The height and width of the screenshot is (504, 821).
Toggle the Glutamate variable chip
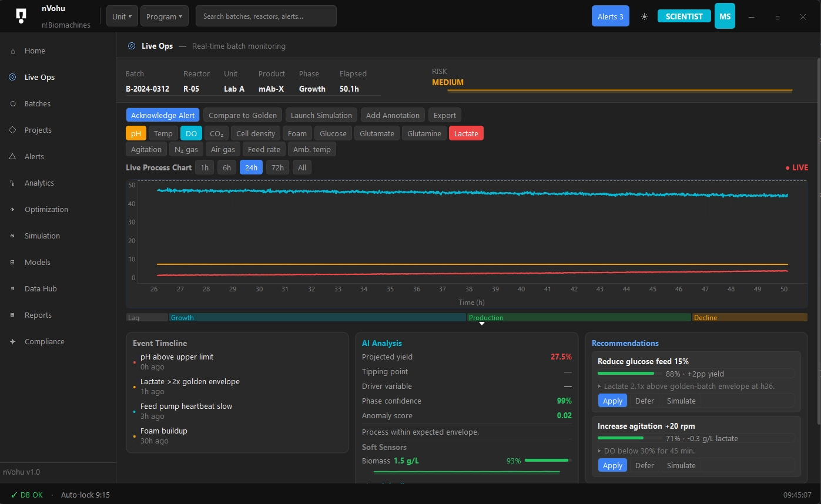[377, 133]
